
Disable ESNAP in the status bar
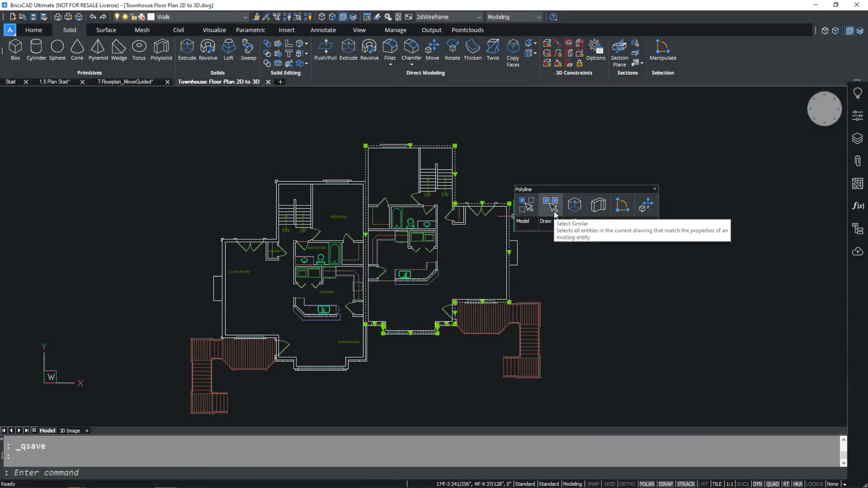pos(665,484)
